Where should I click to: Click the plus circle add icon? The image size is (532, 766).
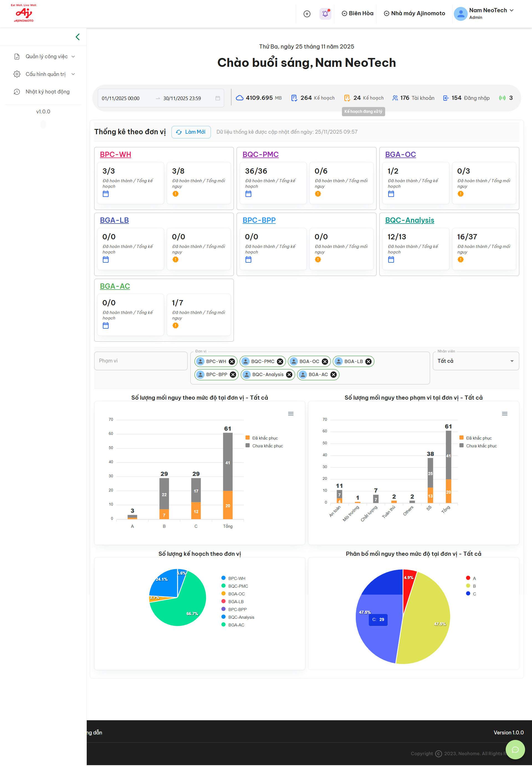[x=307, y=14]
